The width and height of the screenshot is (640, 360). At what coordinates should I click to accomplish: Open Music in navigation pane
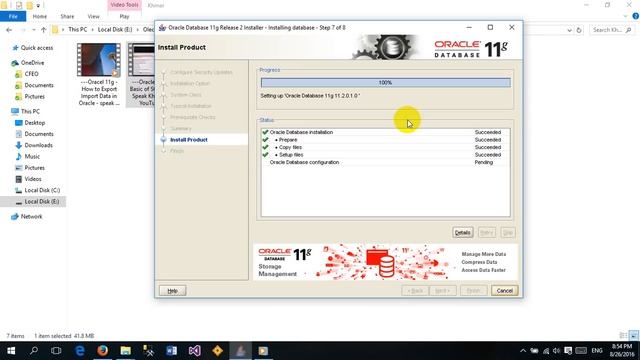[x=32, y=157]
